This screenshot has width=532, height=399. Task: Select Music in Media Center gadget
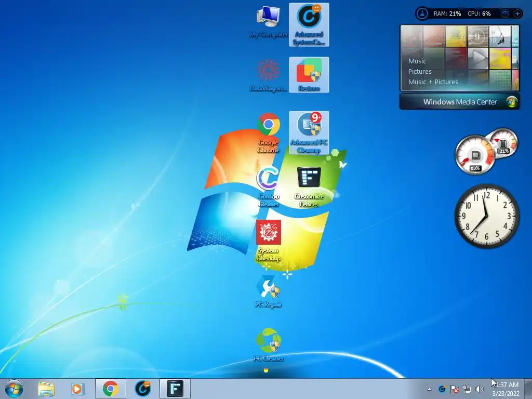(x=417, y=61)
